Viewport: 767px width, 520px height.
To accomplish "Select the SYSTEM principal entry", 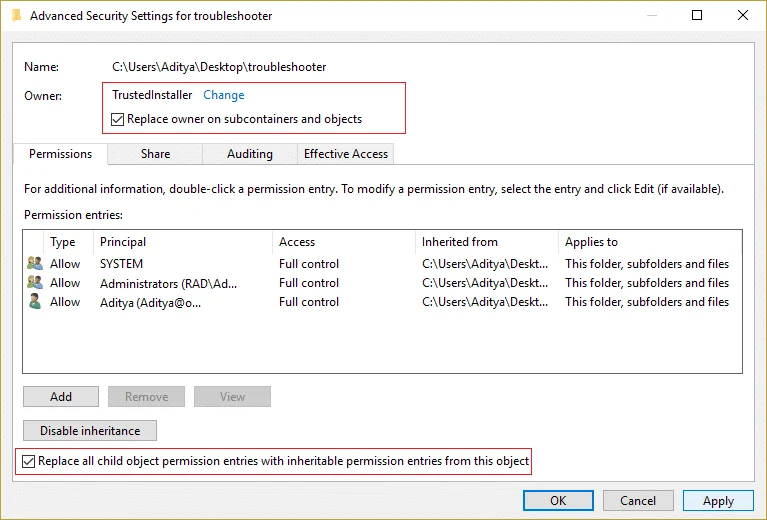I will coord(121,264).
